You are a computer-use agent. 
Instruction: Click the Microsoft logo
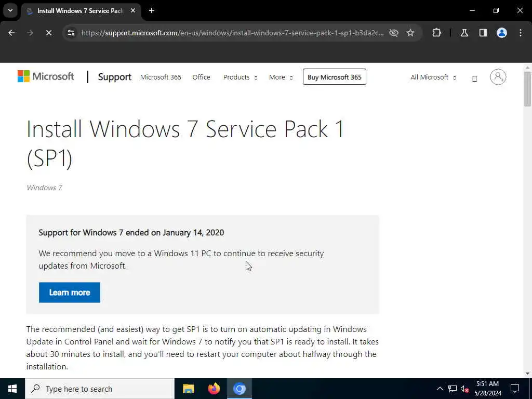tap(46, 76)
